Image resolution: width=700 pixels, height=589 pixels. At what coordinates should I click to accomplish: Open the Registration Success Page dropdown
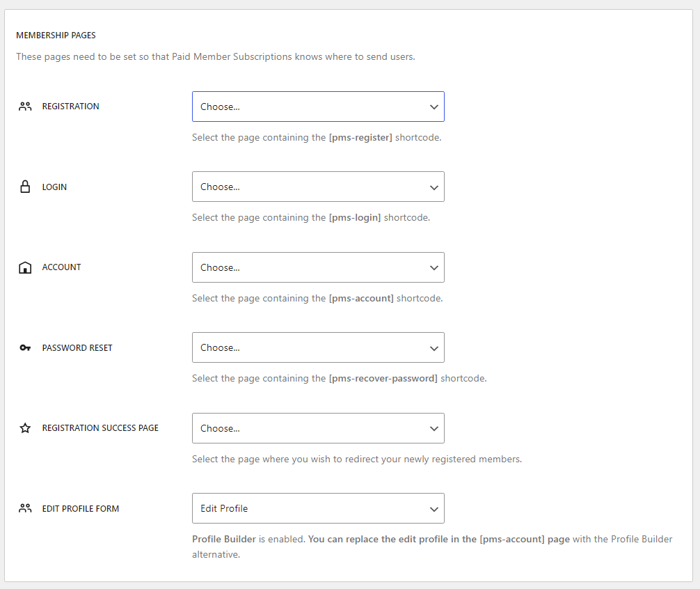point(318,428)
